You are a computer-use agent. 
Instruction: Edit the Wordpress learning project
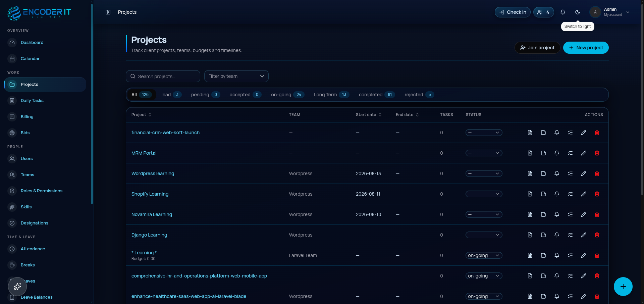[x=584, y=173]
